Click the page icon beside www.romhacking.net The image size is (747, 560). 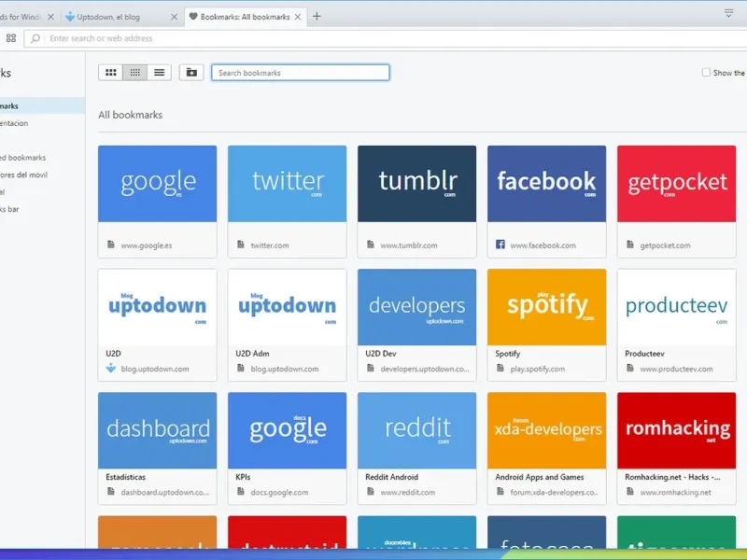[x=629, y=491]
